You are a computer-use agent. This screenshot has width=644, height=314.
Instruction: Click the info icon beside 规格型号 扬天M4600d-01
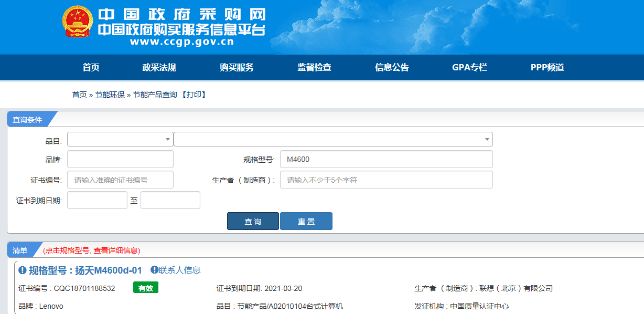[23, 270]
